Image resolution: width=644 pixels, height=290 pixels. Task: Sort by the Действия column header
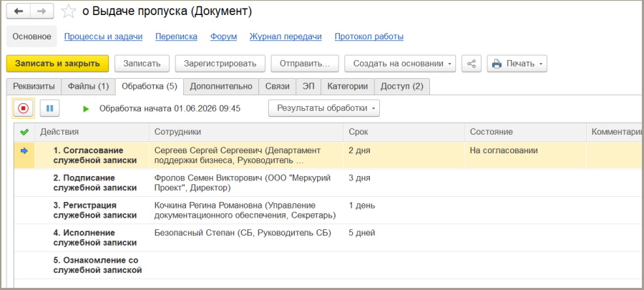pyautogui.click(x=92, y=132)
